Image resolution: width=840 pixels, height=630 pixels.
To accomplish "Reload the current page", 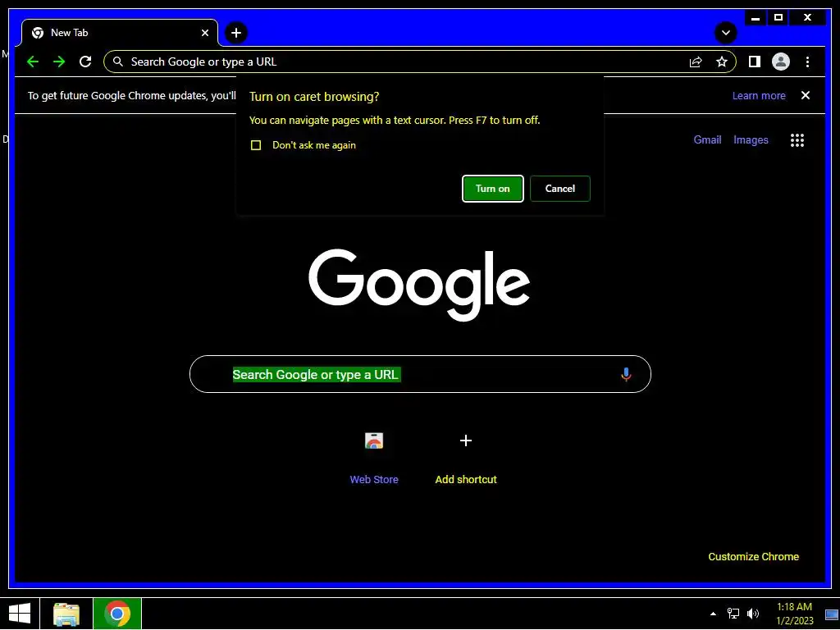I will point(85,62).
